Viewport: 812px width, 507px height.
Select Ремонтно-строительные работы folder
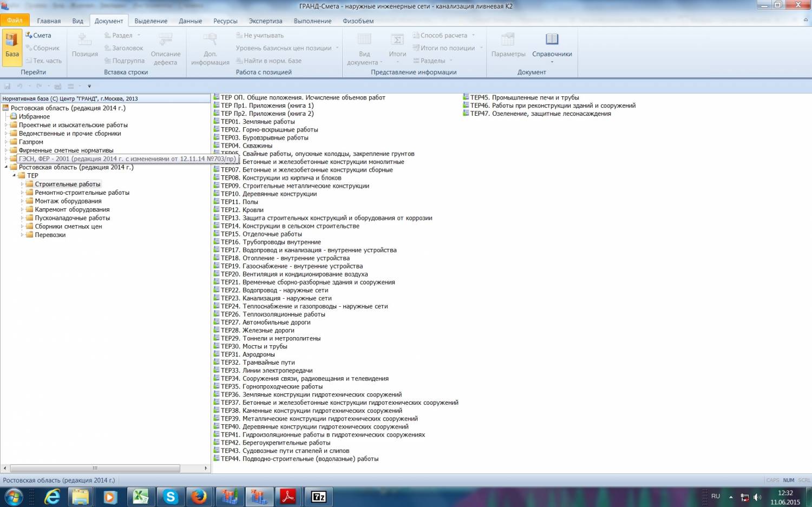pyautogui.click(x=82, y=193)
